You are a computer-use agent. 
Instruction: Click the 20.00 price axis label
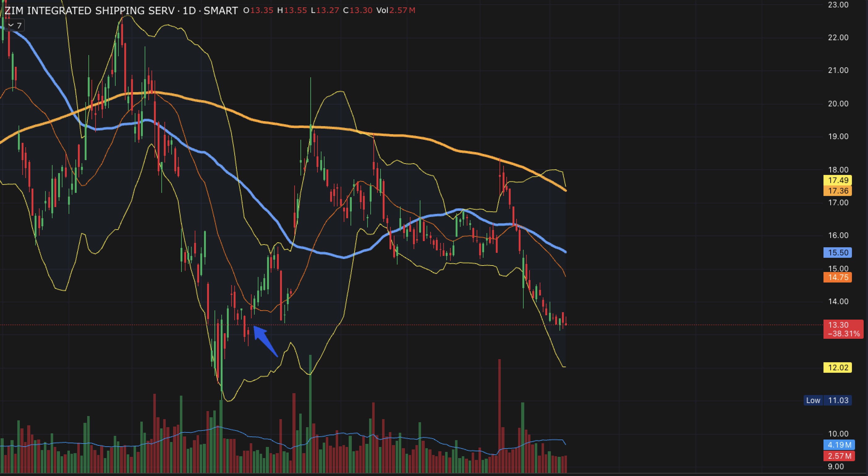point(838,104)
